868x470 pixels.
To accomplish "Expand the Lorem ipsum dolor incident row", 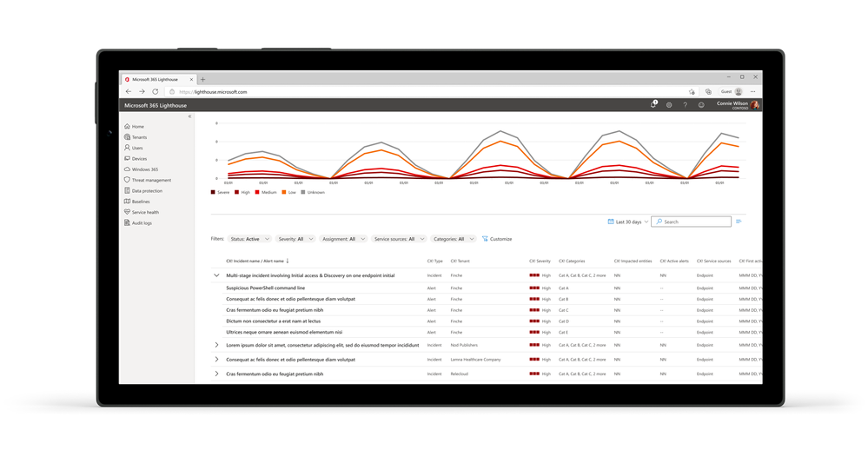I will pos(216,345).
